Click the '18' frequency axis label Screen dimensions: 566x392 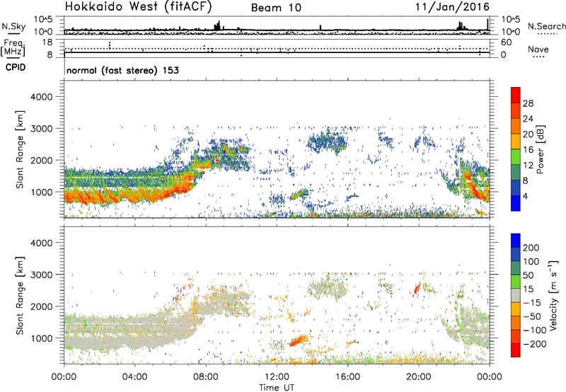click(x=47, y=42)
